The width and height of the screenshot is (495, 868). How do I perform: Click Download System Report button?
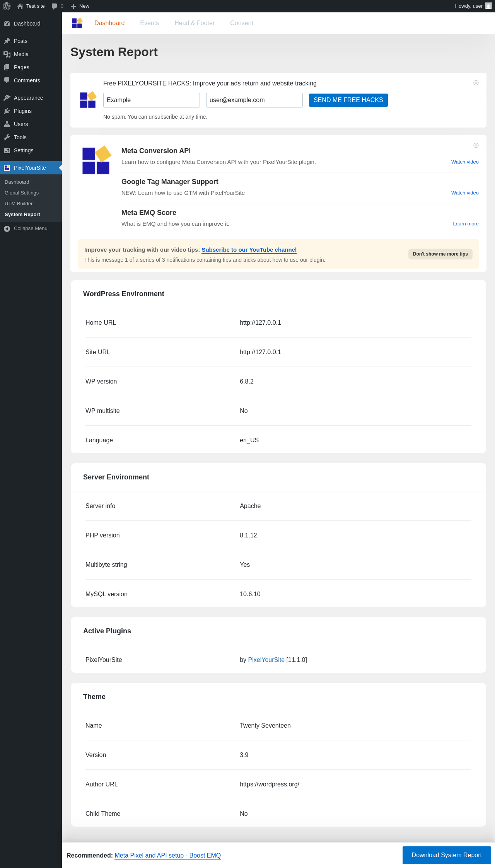click(447, 855)
